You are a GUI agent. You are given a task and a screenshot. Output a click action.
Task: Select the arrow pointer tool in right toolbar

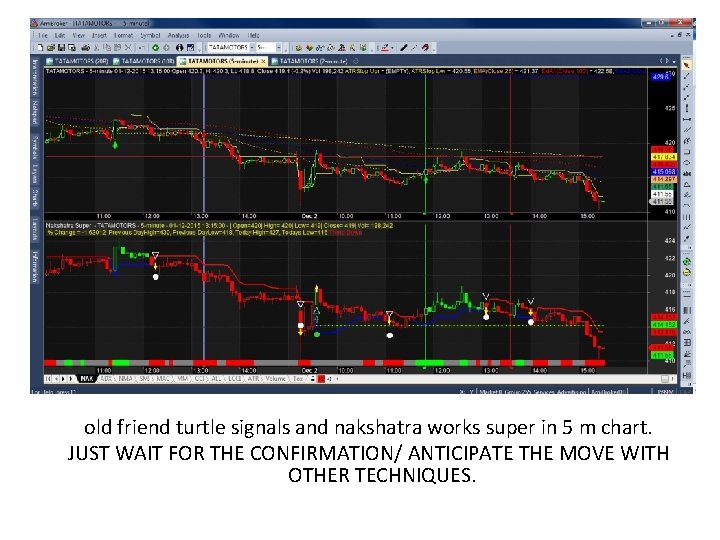[687, 66]
